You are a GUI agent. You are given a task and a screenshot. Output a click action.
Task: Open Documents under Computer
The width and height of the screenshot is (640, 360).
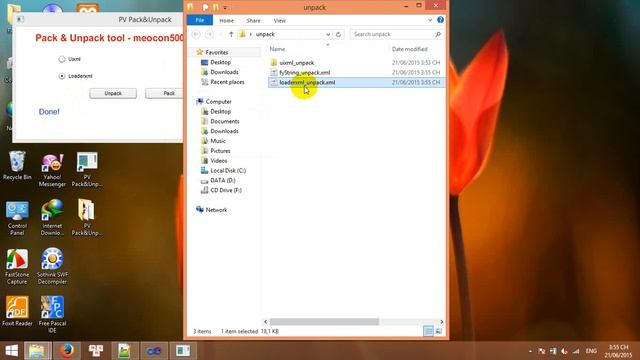(x=224, y=121)
